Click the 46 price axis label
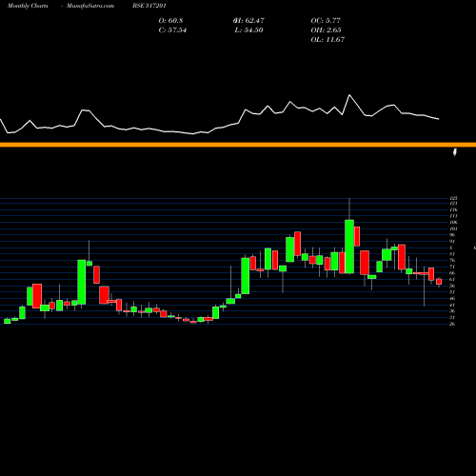 click(x=452, y=299)
